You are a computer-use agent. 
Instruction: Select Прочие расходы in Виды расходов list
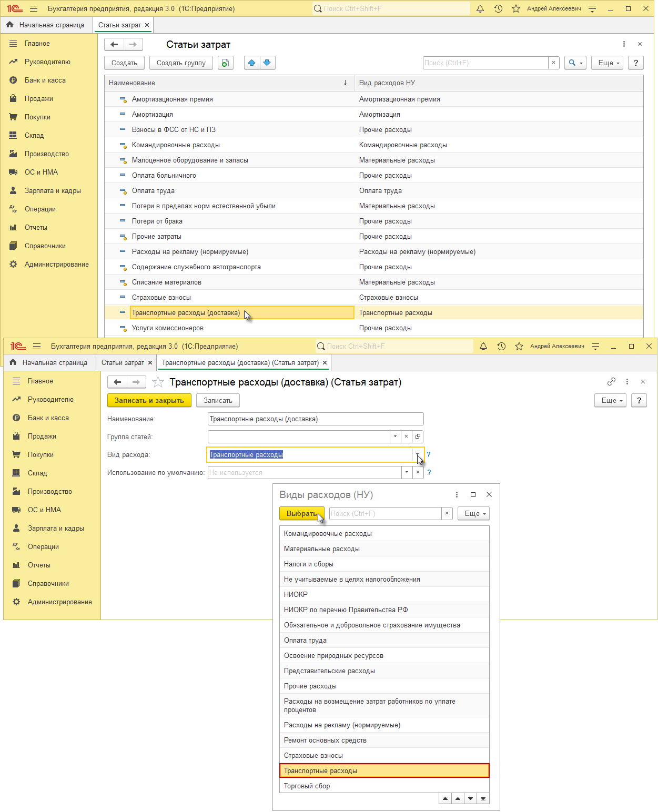click(384, 686)
